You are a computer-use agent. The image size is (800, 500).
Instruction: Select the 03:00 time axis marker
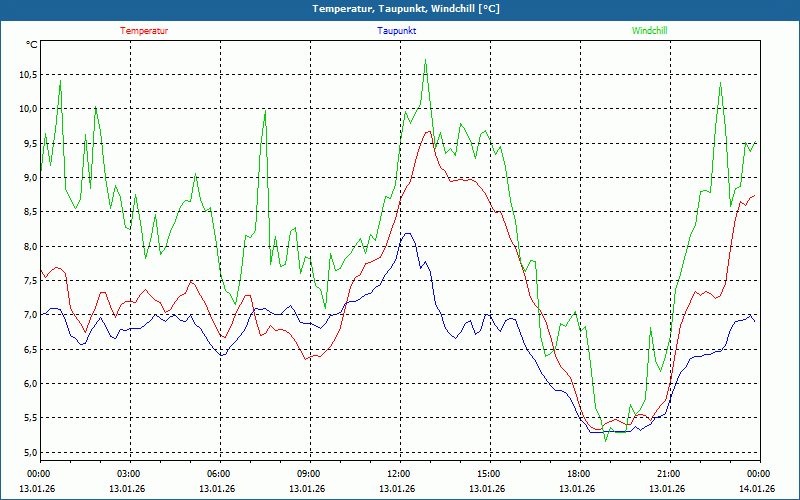click(129, 474)
